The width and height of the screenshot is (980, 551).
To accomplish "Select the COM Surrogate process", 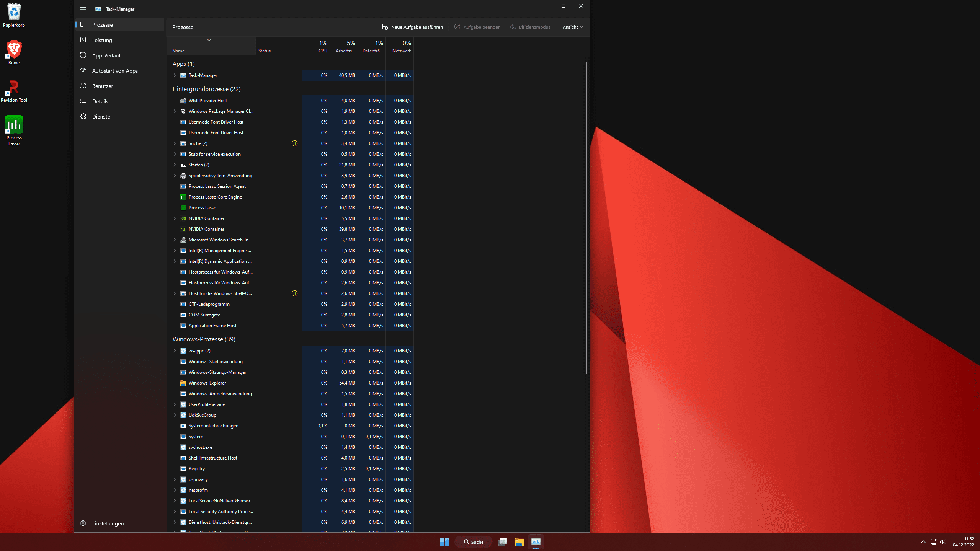I will (x=290, y=315).
